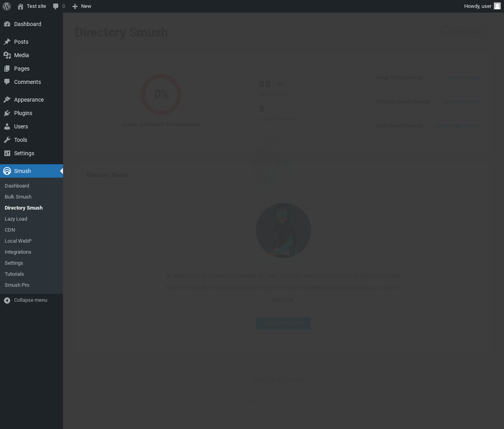The height and width of the screenshot is (429, 504).
Task: Open Settings under the Smush submenu
Action: (14, 263)
